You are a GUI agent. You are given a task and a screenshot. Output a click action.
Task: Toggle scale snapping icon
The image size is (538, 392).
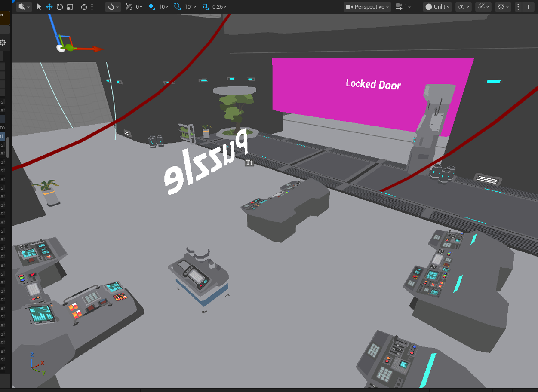tap(205, 7)
